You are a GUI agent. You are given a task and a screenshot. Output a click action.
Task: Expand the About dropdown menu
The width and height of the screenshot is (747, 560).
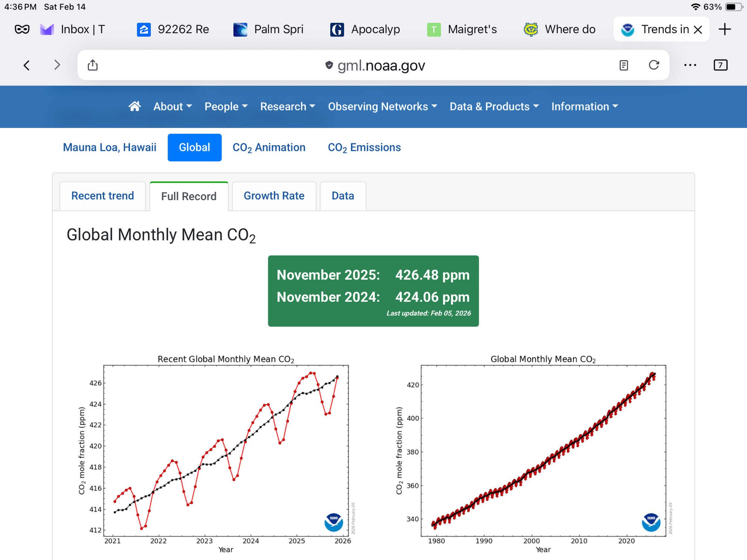click(173, 106)
